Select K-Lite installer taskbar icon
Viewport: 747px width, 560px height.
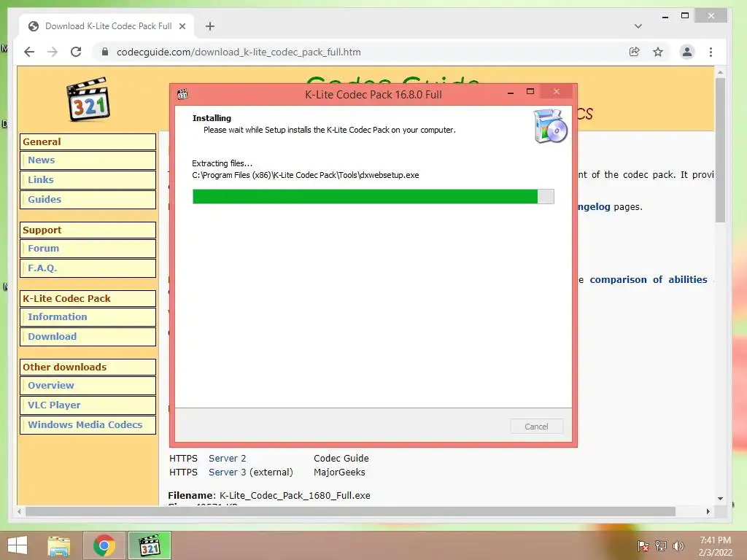[149, 545]
